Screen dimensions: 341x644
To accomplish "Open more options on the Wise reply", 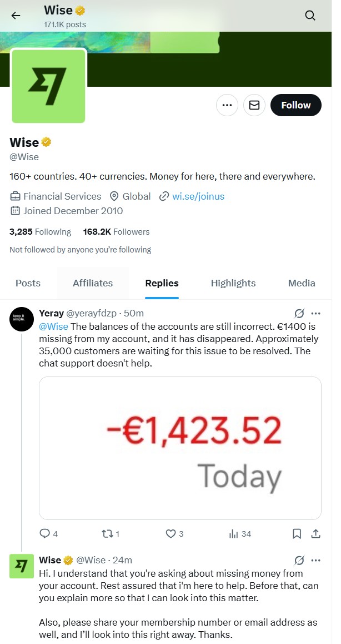I will [x=315, y=560].
